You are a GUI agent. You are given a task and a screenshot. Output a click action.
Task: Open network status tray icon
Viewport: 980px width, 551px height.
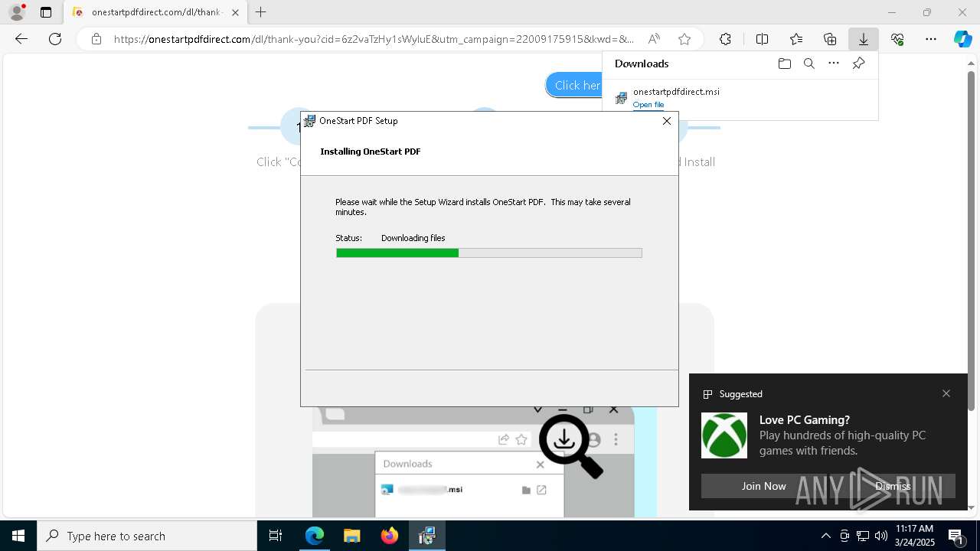[863, 536]
